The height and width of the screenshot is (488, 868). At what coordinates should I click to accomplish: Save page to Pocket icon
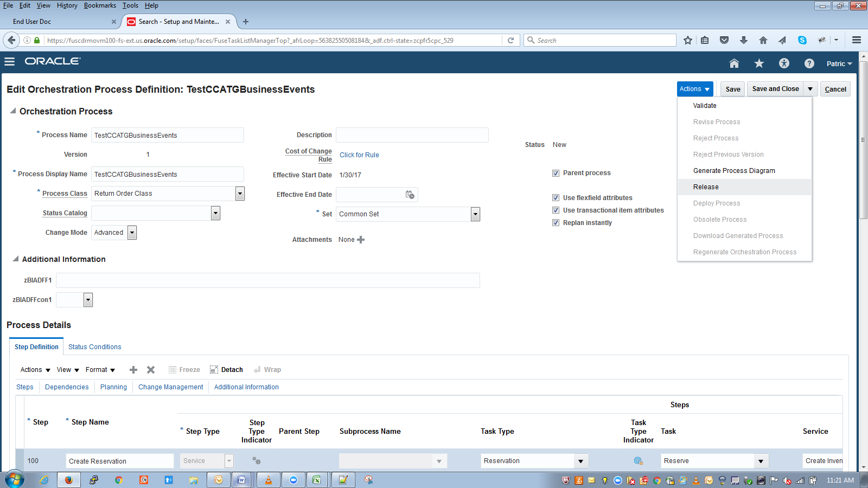(724, 40)
